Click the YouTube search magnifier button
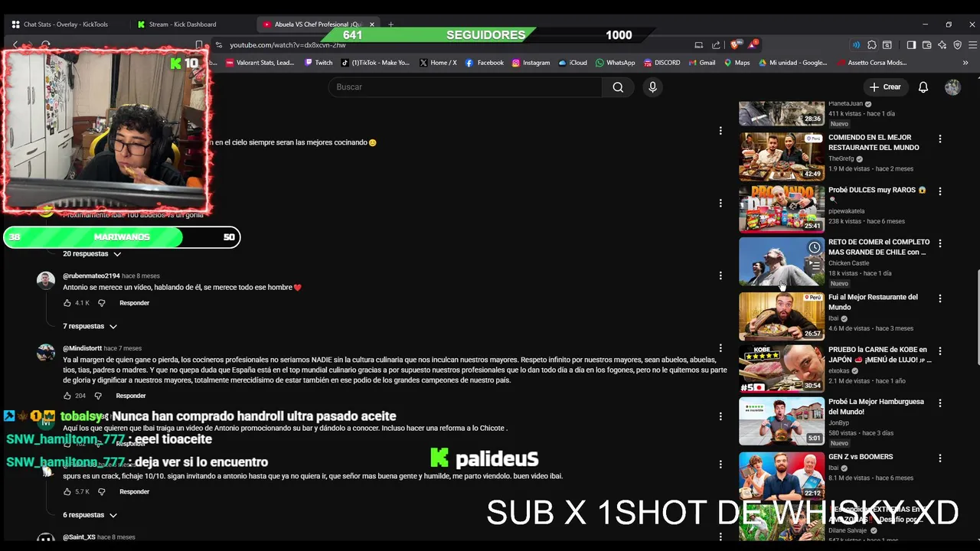980x551 pixels. (618, 87)
